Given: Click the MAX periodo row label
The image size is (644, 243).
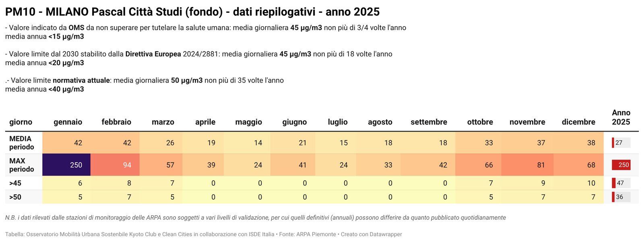Looking at the screenshot, I should (x=22, y=165).
